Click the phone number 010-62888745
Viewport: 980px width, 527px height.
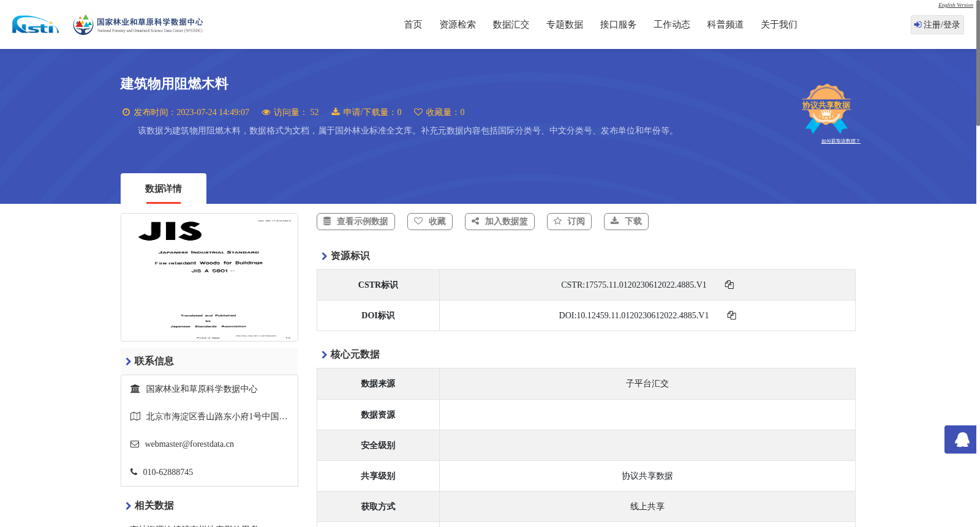tap(168, 472)
